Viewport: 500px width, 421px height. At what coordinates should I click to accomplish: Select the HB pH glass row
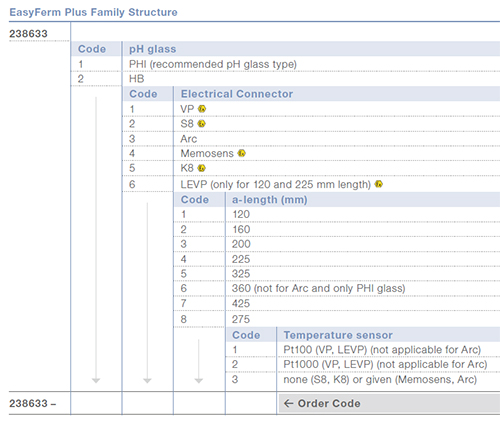pyautogui.click(x=285, y=79)
